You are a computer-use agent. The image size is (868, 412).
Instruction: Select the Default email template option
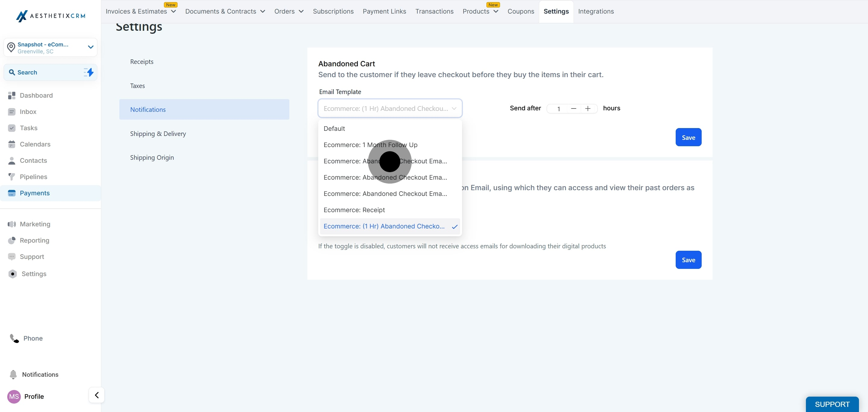334,129
